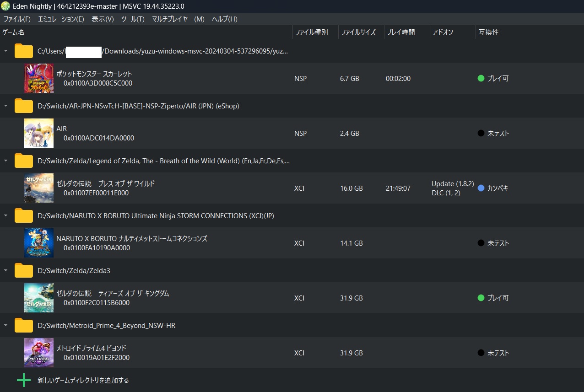Click the blue カンペキ compatibility indicator

(x=481, y=188)
